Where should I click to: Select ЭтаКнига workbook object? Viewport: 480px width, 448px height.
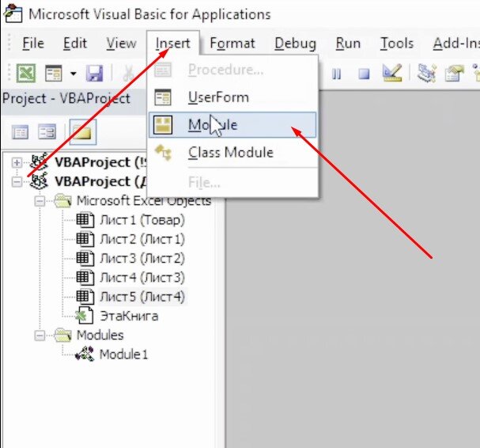(129, 316)
